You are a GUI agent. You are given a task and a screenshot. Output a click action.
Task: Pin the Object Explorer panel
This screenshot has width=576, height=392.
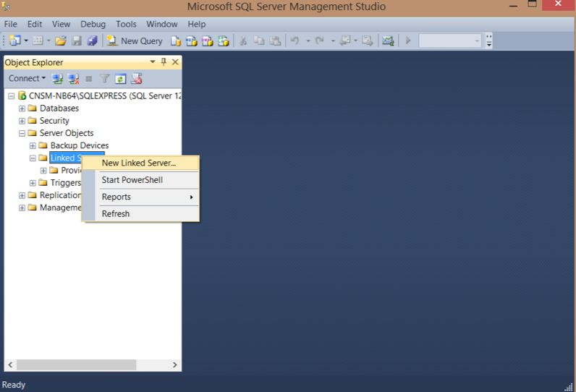(164, 63)
